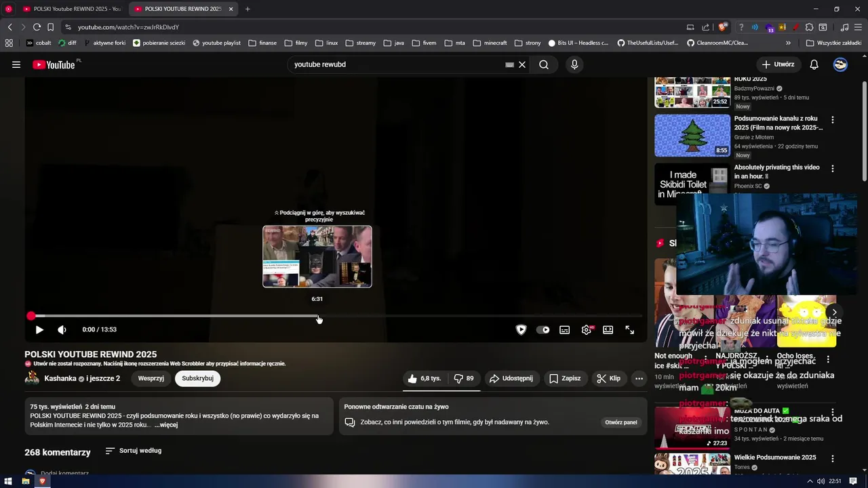This screenshot has height=488, width=868.
Task: Go to the YouTube home logo
Action: point(54,64)
